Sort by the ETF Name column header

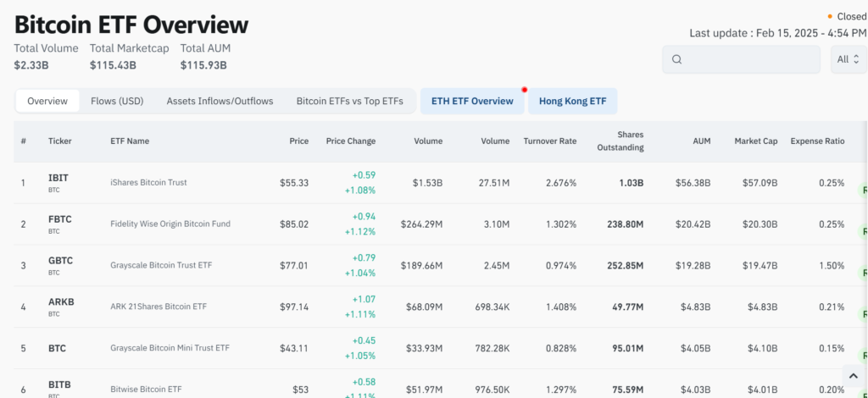point(130,141)
